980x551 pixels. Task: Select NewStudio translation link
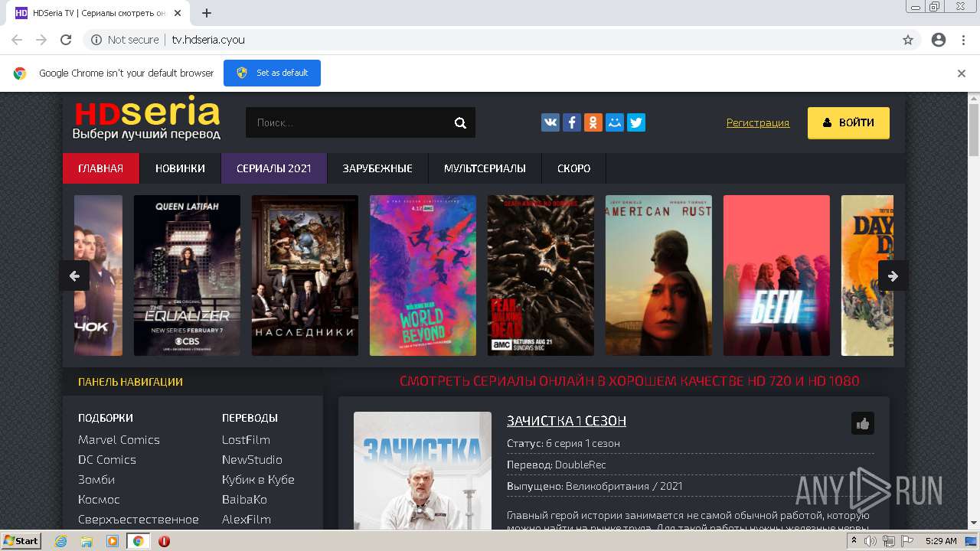[252, 460]
